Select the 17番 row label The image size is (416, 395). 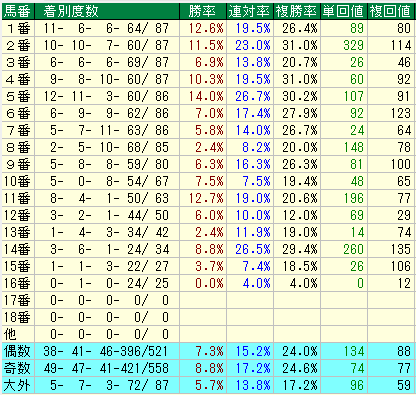pos(17,300)
